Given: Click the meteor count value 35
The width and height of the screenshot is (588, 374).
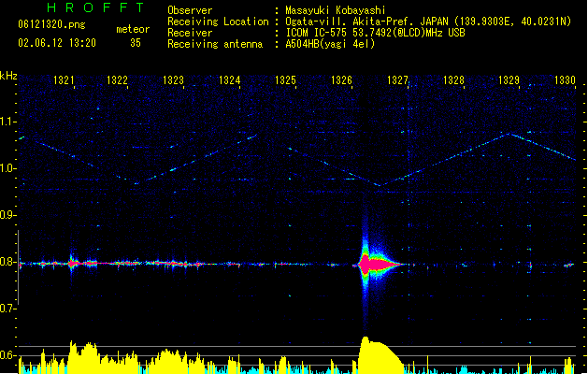Looking at the screenshot, I should click(136, 43).
